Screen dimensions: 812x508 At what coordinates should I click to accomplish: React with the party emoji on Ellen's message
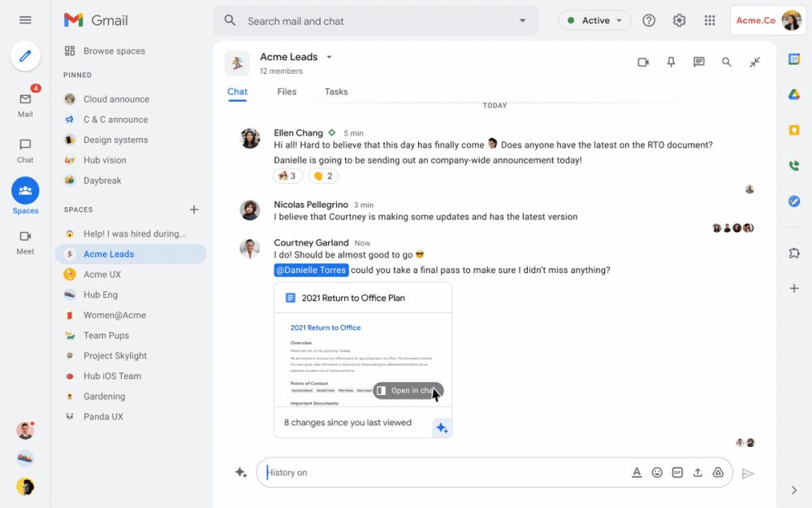coord(287,176)
